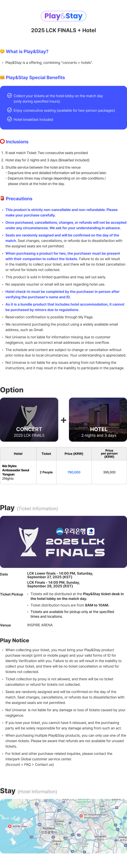Click the blue WON icon in the banner
The width and height of the screenshot is (127, 868).
pos(91,532)
